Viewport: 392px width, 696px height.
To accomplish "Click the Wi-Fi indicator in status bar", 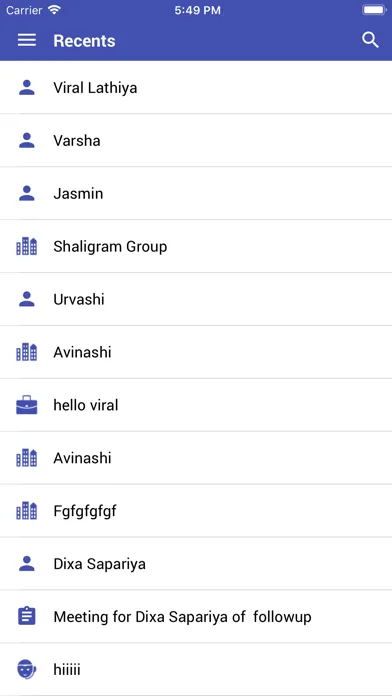I will pos(54,10).
